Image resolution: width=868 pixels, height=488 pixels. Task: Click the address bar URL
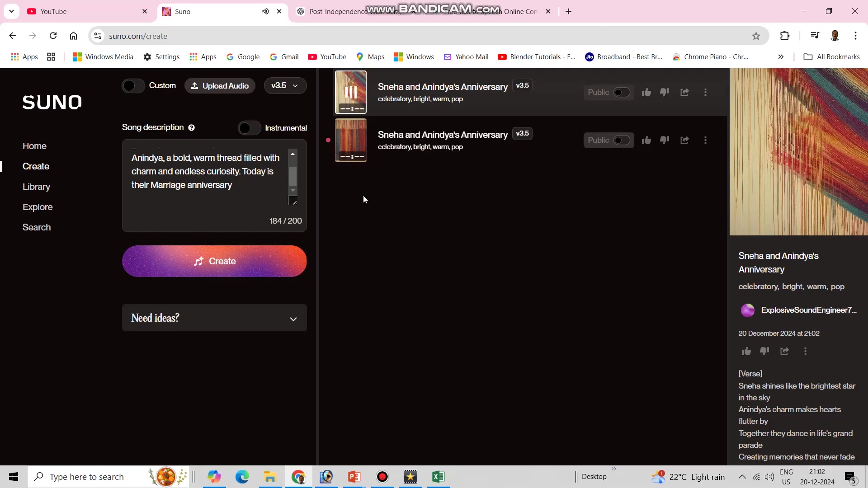[138, 36]
